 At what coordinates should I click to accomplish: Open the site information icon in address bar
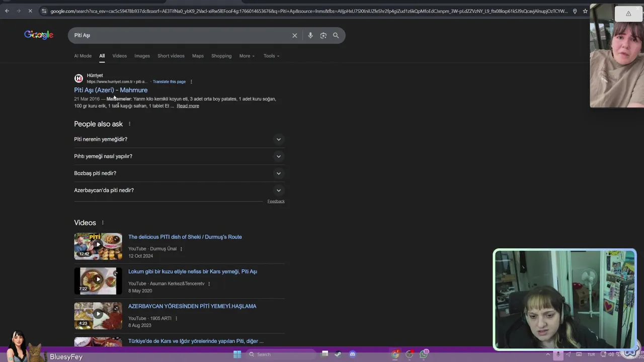(44, 11)
